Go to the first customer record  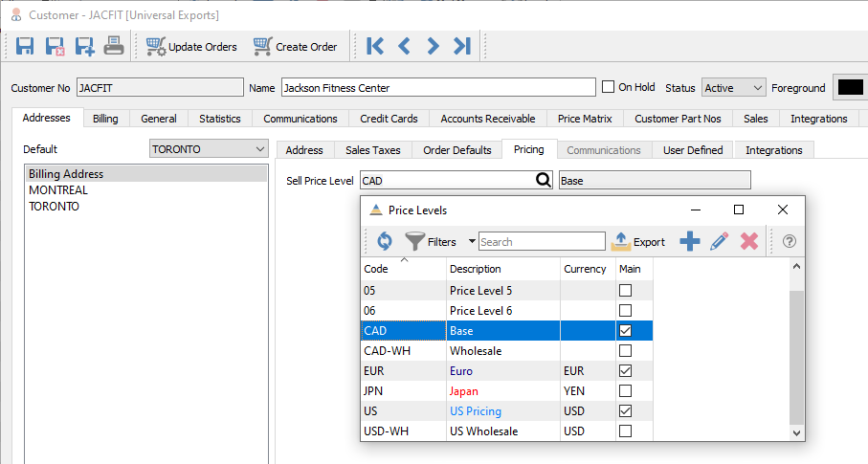pyautogui.click(x=375, y=46)
